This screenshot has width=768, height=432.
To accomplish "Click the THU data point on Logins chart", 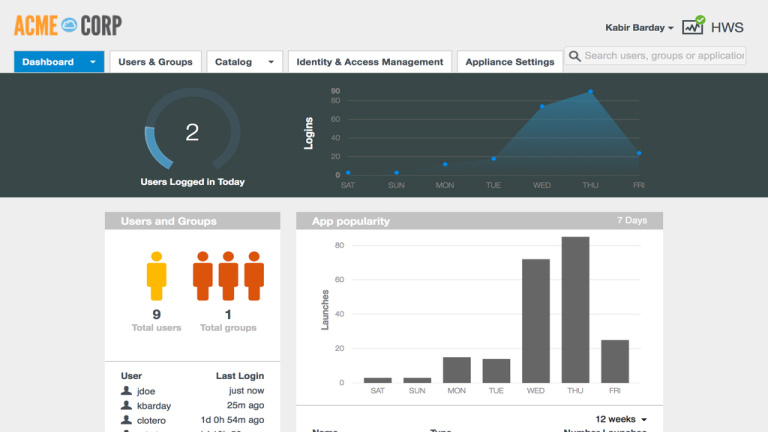I will point(591,92).
